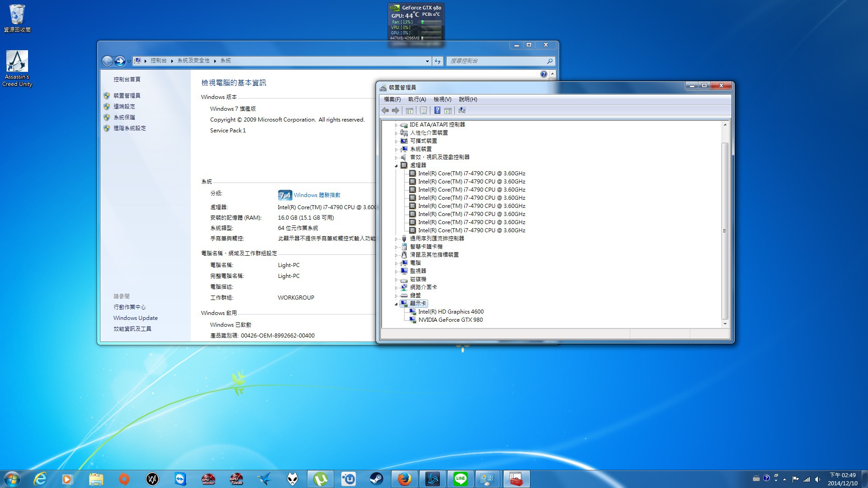The height and width of the screenshot is (488, 868).
Task: Select NVIDIA GeForce GTX 980 device
Action: (x=450, y=320)
